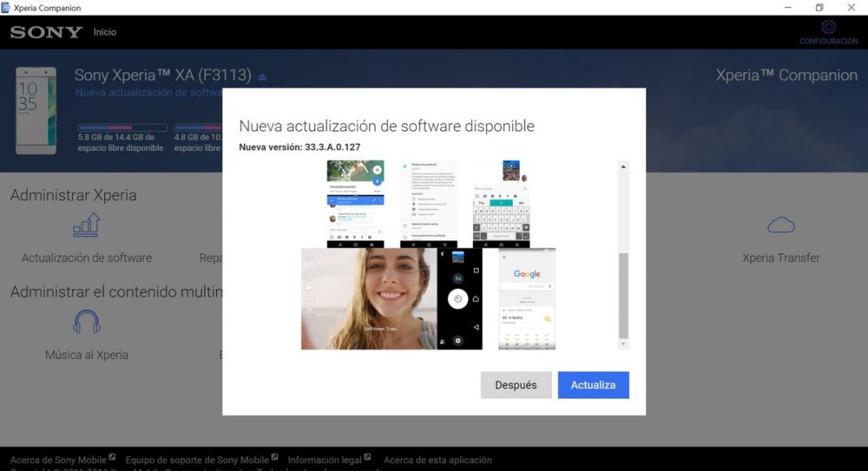Click the scroll down arrow in the dialog

click(x=623, y=344)
